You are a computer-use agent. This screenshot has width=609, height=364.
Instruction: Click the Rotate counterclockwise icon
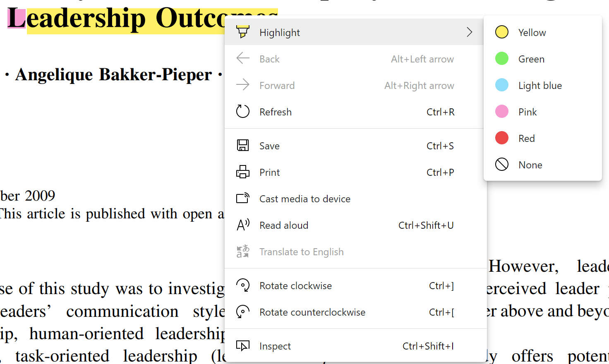coord(243,311)
